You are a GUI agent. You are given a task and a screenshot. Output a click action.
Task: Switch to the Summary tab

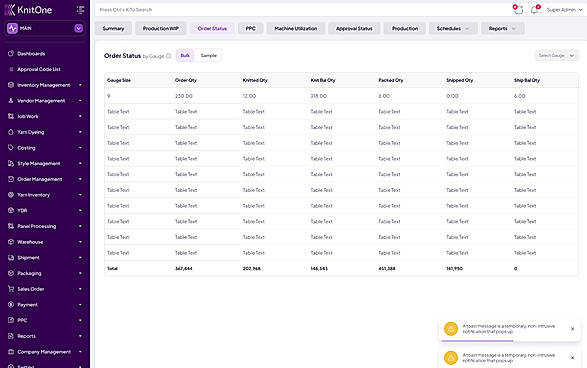point(113,28)
